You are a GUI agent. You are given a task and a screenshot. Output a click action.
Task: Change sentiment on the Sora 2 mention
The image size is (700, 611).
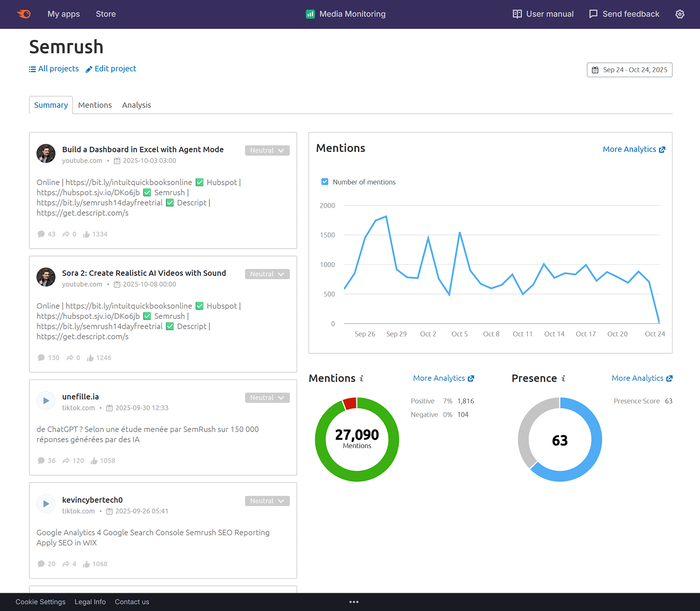pyautogui.click(x=267, y=274)
